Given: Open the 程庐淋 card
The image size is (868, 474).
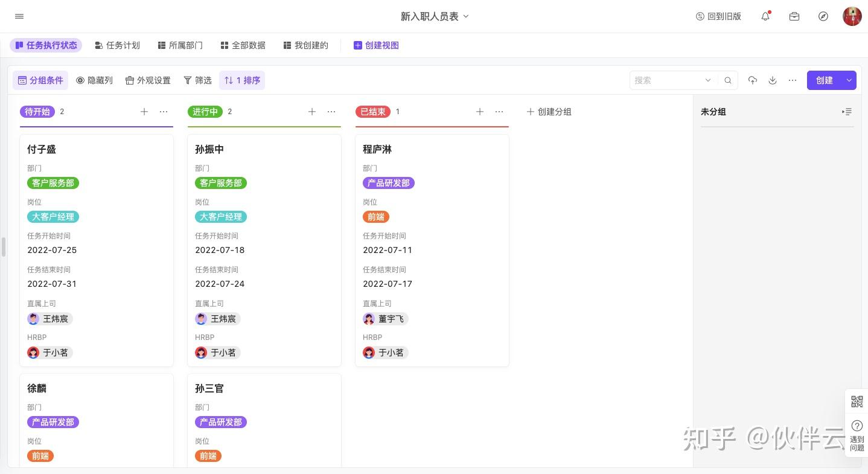Looking at the screenshot, I should (432, 251).
